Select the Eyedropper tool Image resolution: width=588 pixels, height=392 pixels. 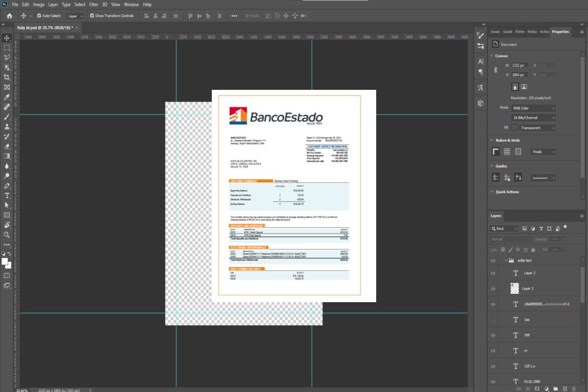[x=7, y=97]
